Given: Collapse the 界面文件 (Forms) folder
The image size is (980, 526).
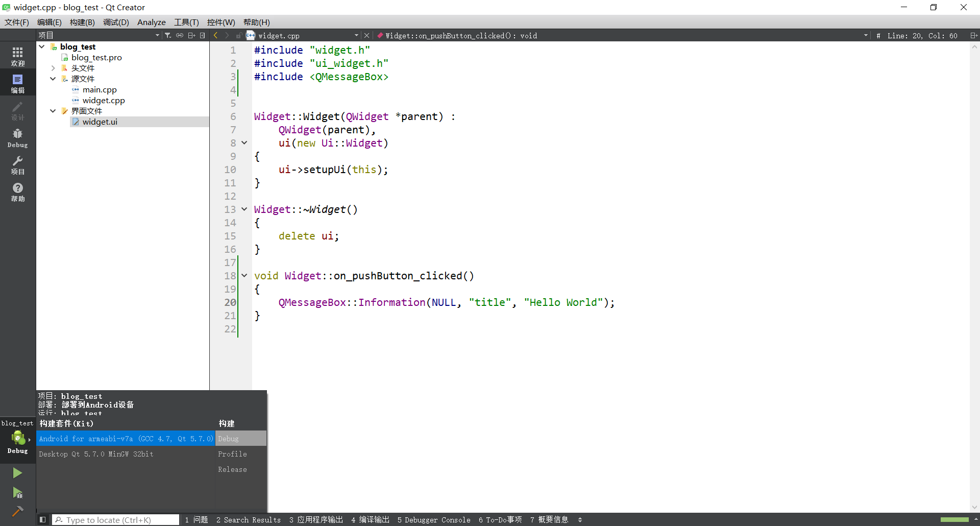Looking at the screenshot, I should click(53, 111).
